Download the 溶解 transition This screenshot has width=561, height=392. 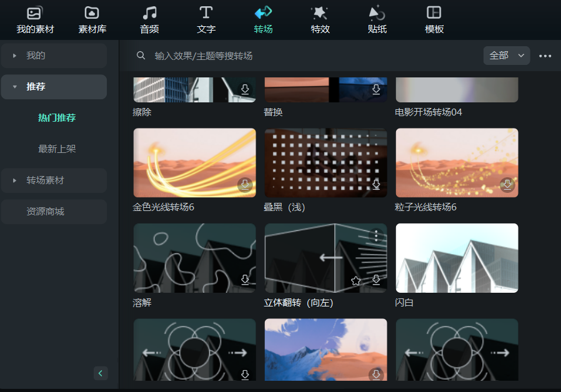pyautogui.click(x=245, y=280)
